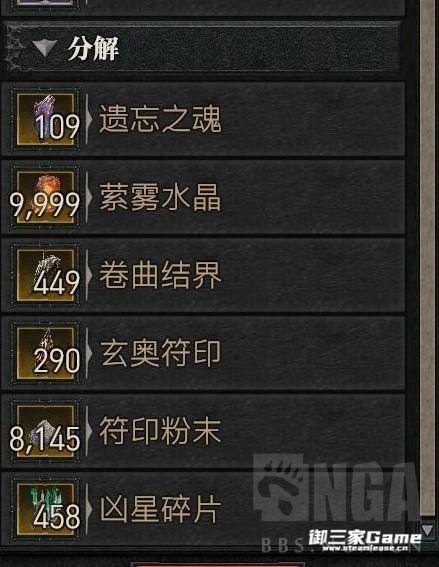Select the 符印粉末 name label
439x567 pixels.
tap(160, 431)
